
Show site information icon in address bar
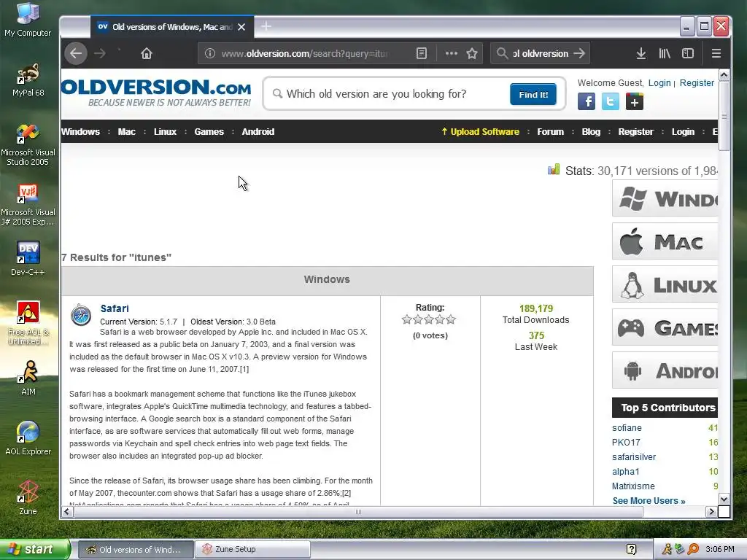[x=209, y=53]
